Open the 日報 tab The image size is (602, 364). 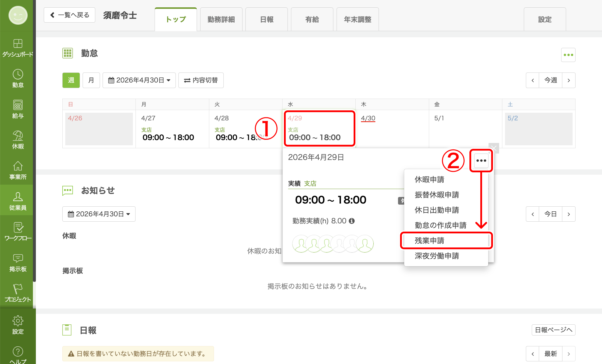click(267, 19)
